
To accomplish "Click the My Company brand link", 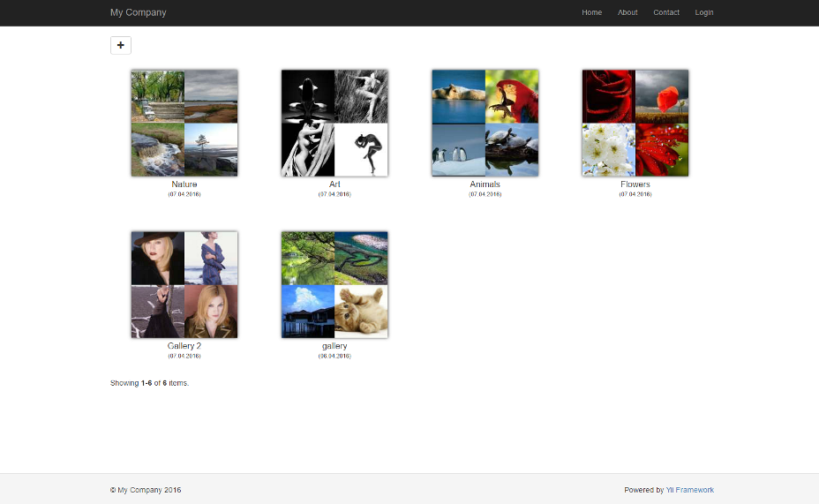I will 138,12.
